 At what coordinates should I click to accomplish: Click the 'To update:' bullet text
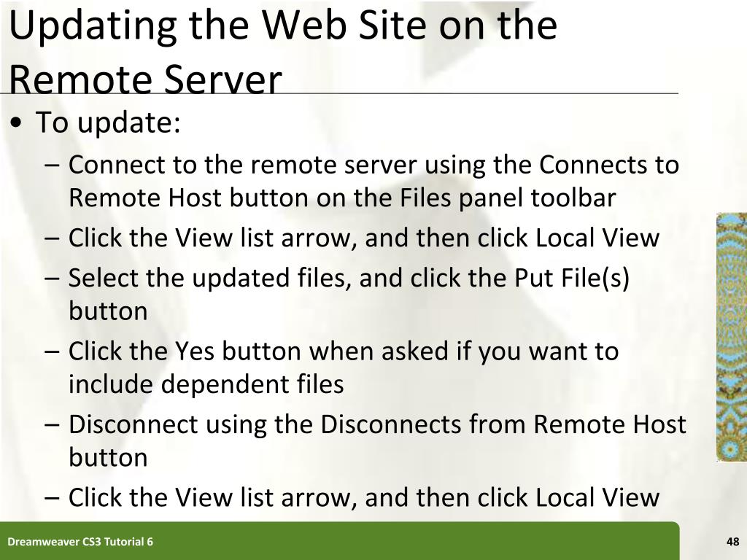[x=108, y=122]
